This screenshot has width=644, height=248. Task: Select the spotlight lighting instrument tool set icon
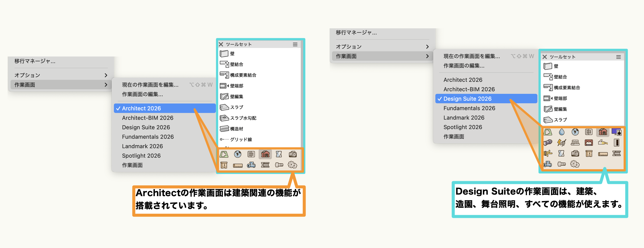point(548,143)
